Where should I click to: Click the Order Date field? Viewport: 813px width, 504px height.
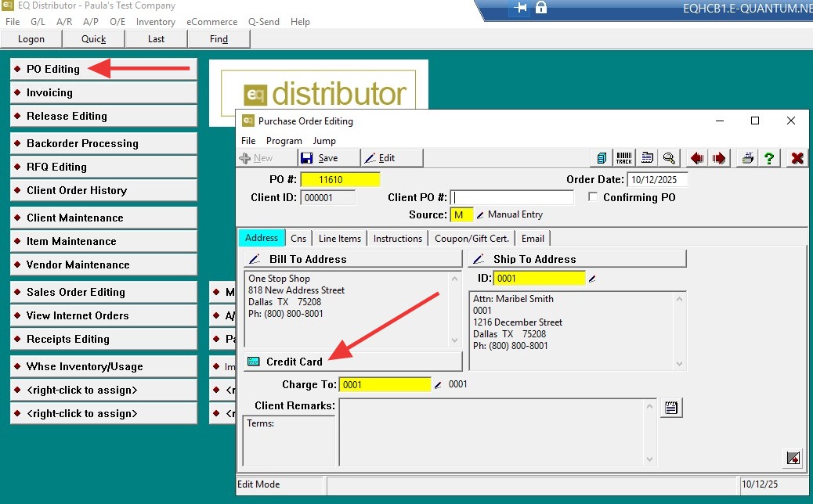(657, 180)
